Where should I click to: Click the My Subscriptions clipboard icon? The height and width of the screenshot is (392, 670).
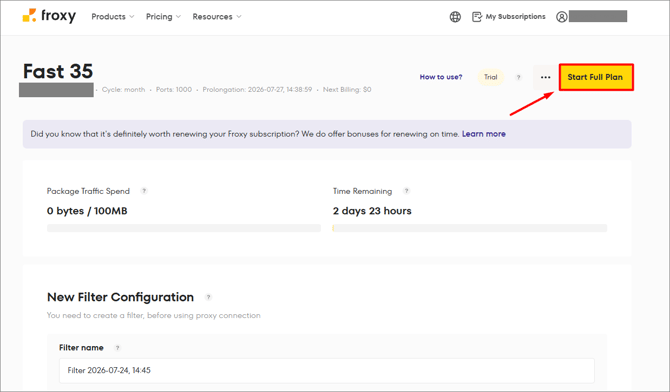click(x=476, y=17)
